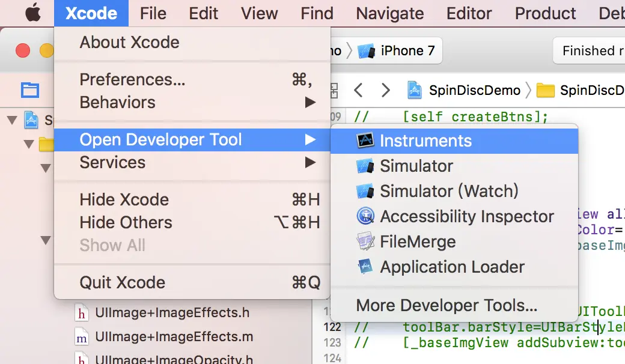Expand the Services submenu arrow
The height and width of the screenshot is (364, 625).
coord(310,163)
